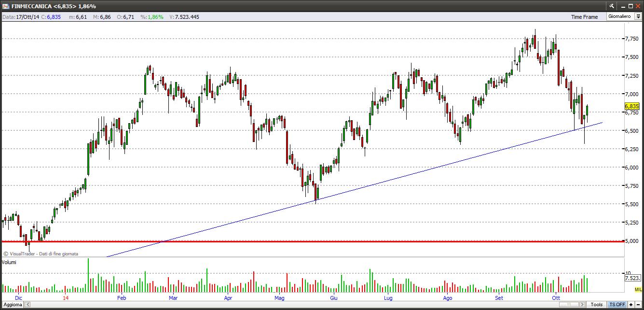The width and height of the screenshot is (644, 310).
Task: Click the yellow 6,835 current price label
Action: [x=632, y=106]
